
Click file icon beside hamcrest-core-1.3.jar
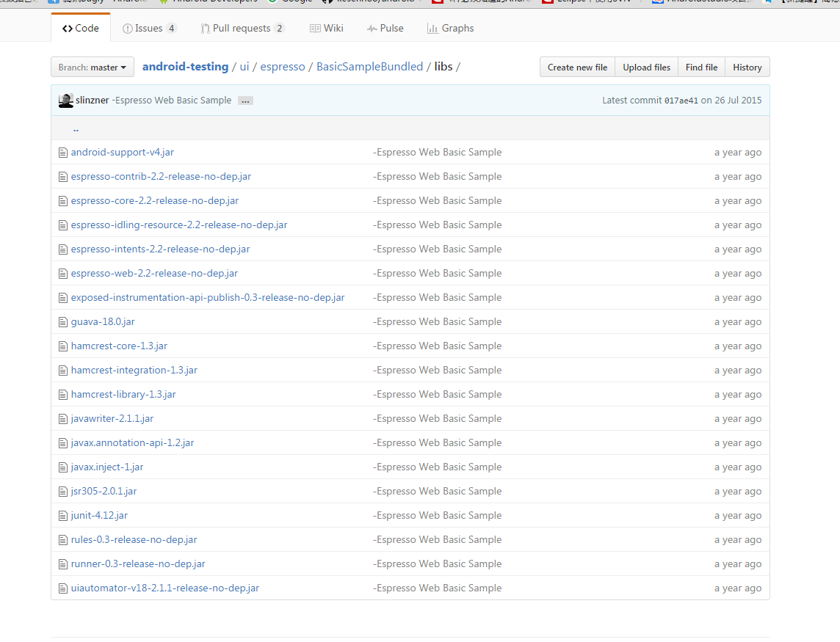click(63, 346)
